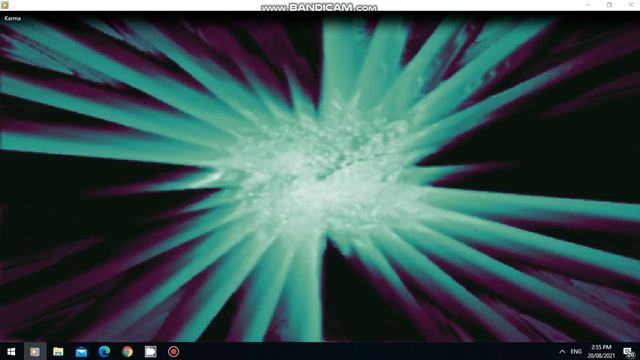Open File Explorer from taskbar
The width and height of the screenshot is (640, 360).
[58, 351]
